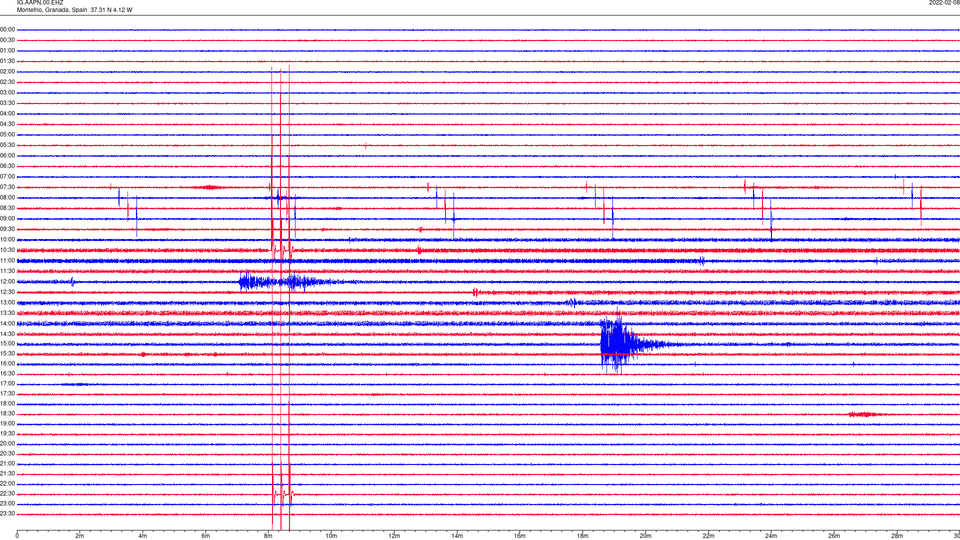Select the 14:00 trace time label

pyautogui.click(x=7, y=324)
